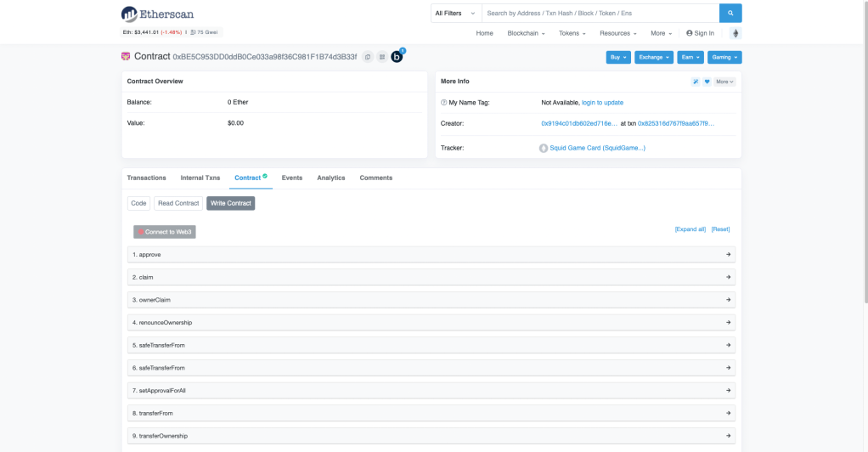Open the All Filters dropdown
The height and width of the screenshot is (452, 868).
pyautogui.click(x=456, y=14)
